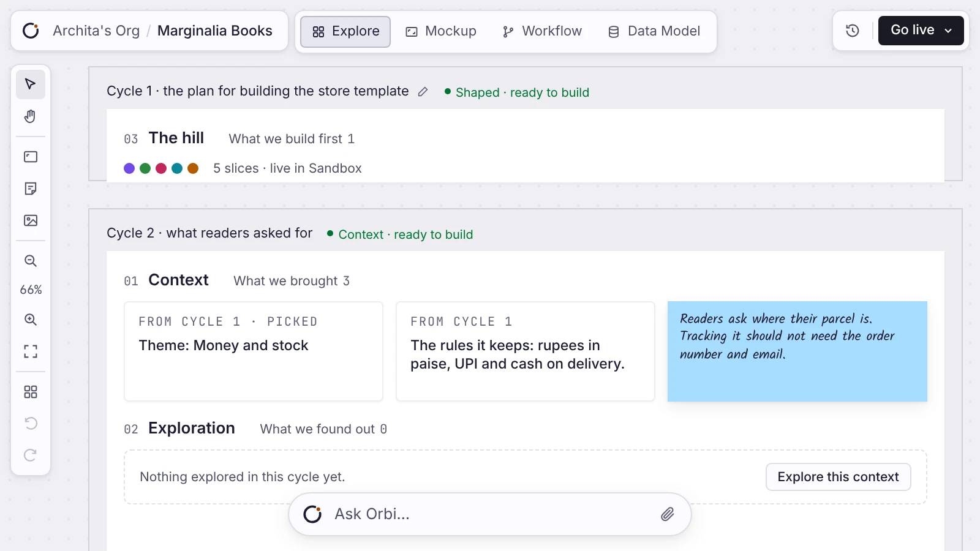The height and width of the screenshot is (551, 980).
Task: Select the Theme: Money and stock card
Action: tap(254, 351)
